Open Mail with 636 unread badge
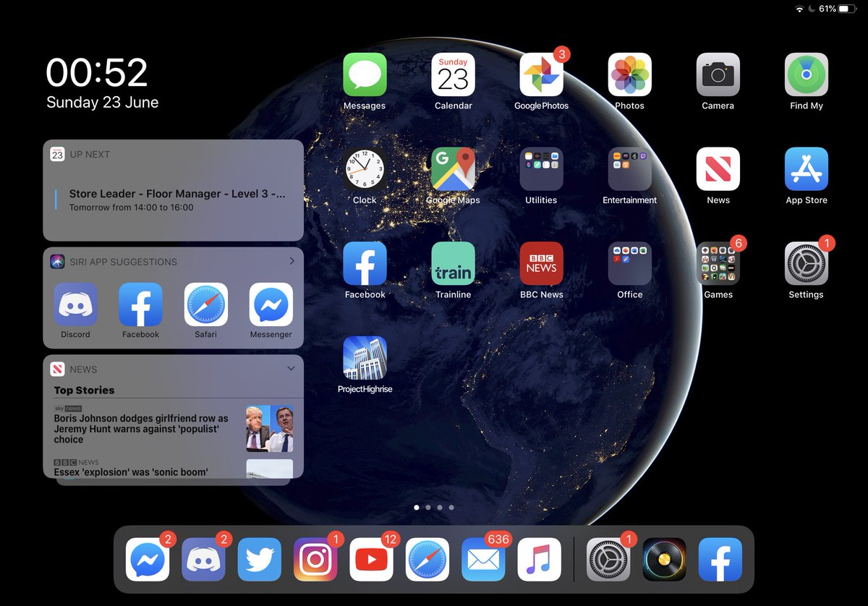Image resolution: width=868 pixels, height=606 pixels. pos(483,559)
